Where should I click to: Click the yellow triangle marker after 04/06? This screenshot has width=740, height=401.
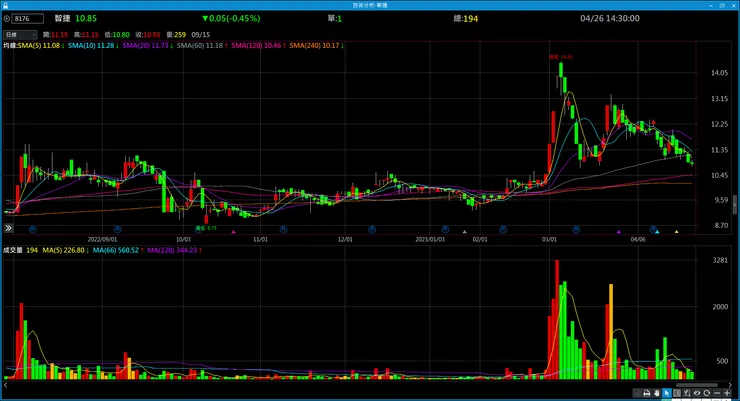[677, 232]
